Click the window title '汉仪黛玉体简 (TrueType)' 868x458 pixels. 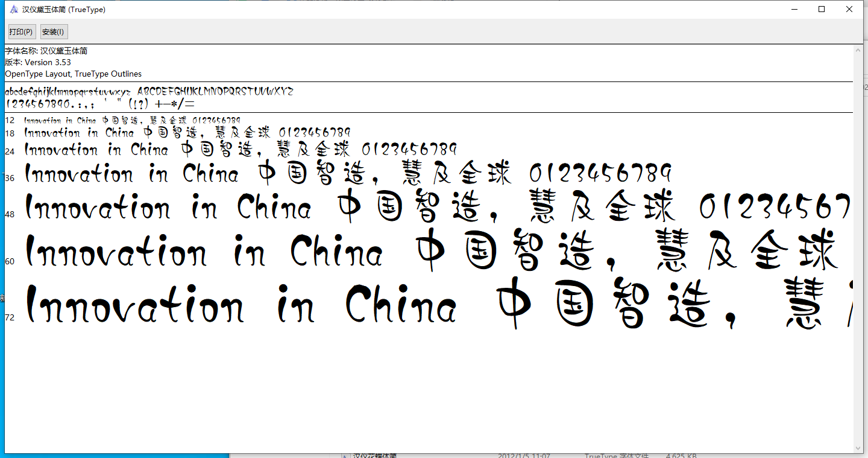coord(64,10)
